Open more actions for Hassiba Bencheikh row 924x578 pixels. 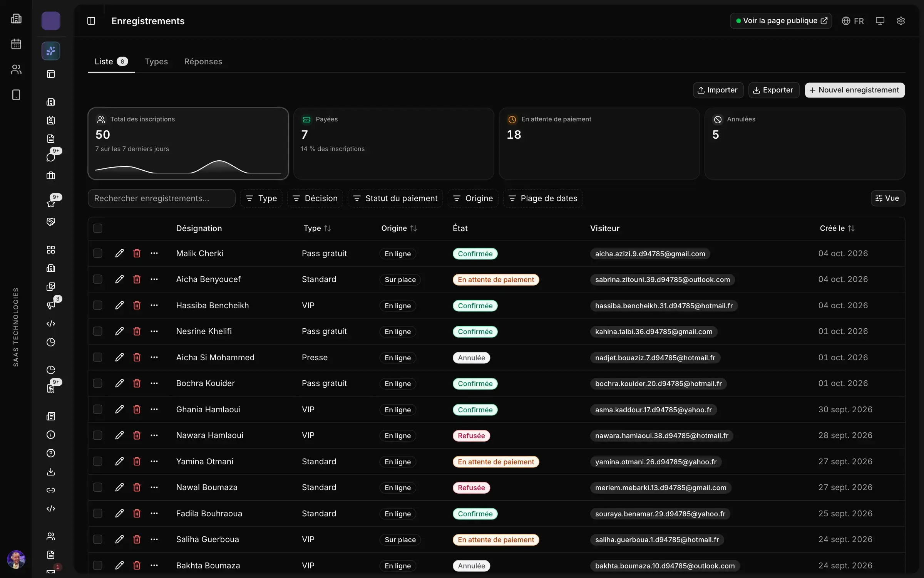click(x=154, y=305)
